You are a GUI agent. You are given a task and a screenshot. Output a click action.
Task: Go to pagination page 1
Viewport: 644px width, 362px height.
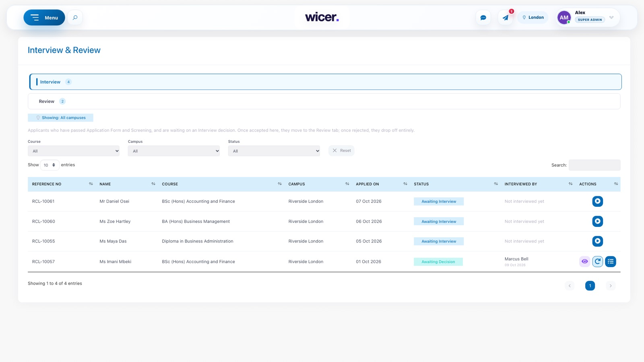coord(590,286)
